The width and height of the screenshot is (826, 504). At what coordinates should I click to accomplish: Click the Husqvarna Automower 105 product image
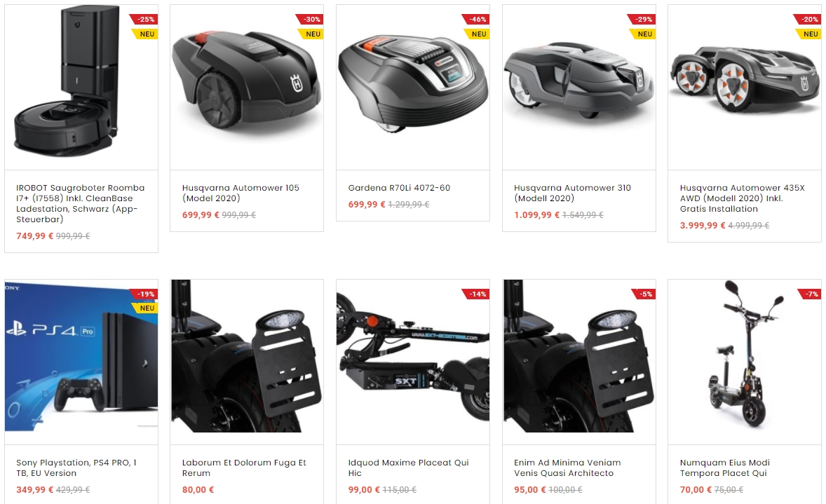click(247, 88)
